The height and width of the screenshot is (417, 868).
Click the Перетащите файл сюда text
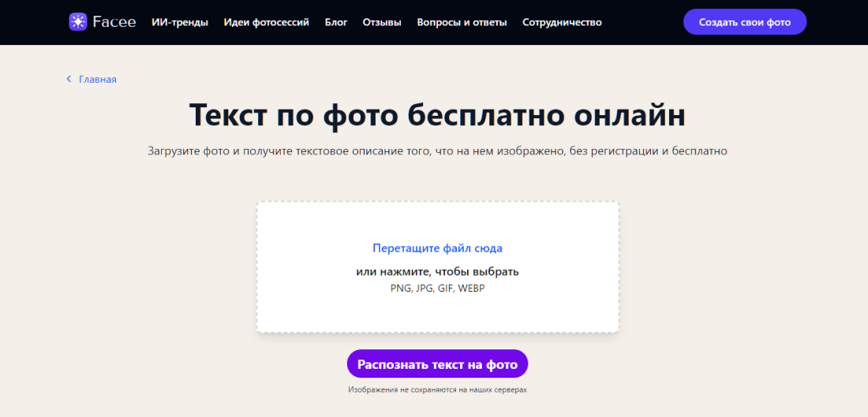[437, 248]
